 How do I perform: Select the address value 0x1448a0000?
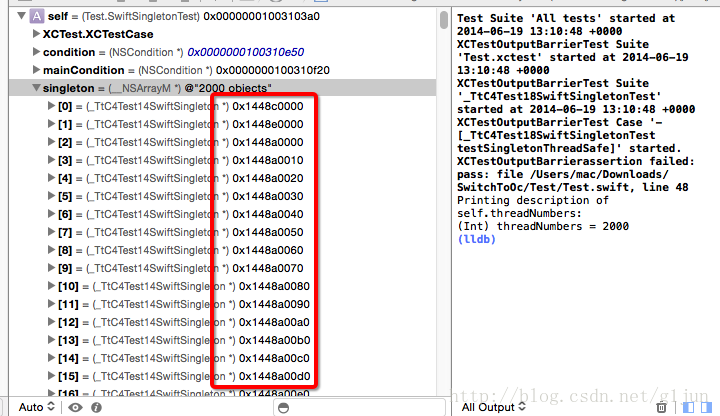click(268, 142)
